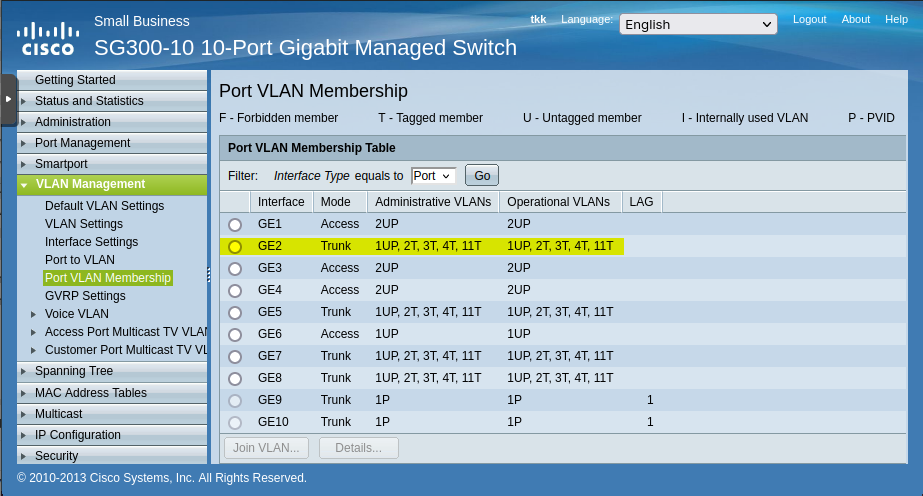Open the About link
Screen dimensions: 923x496
(x=855, y=19)
